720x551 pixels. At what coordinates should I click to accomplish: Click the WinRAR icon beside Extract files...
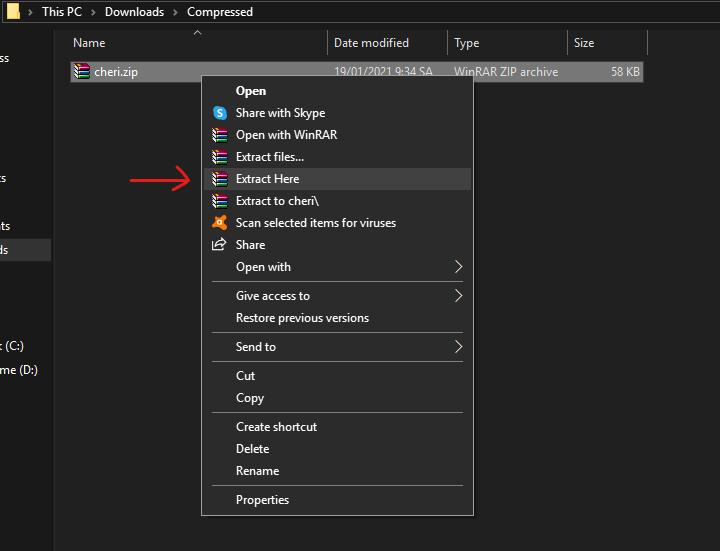(220, 157)
